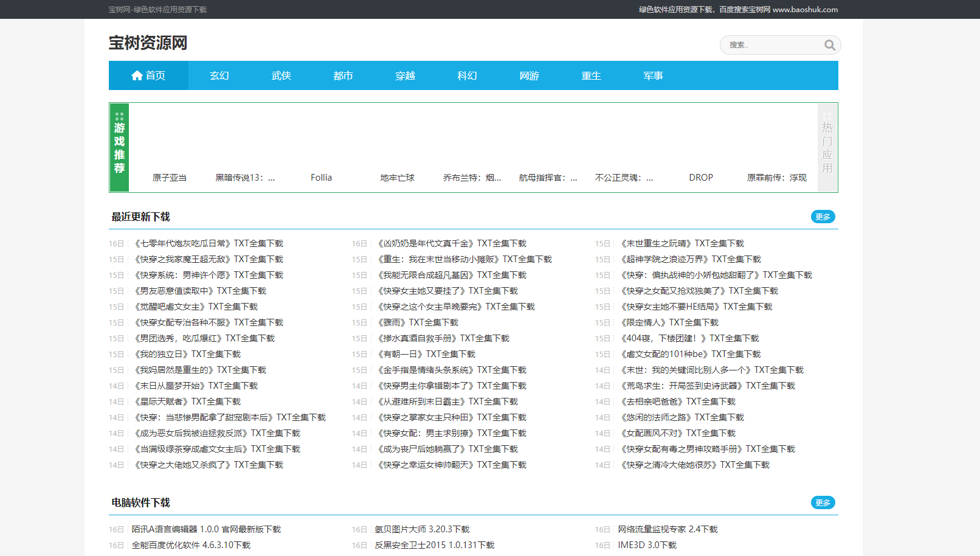
Task: Open IME3D 3.0 download link
Action: (647, 545)
